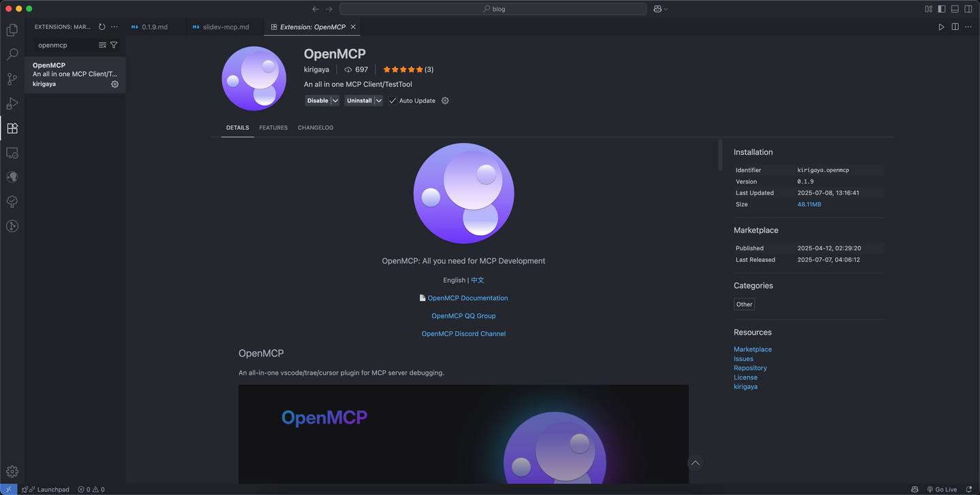Open editor more actions ellipsis
Viewport: 980px width, 495px height.
968,27
